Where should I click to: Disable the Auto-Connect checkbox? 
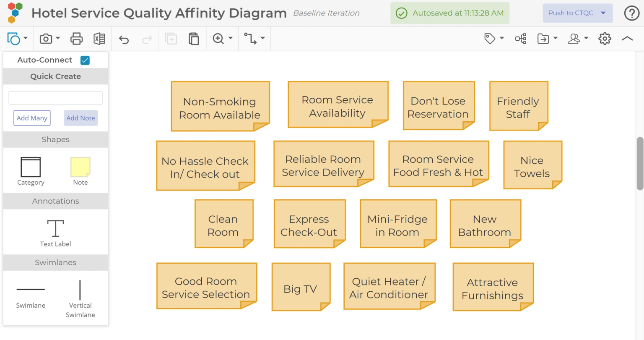[x=85, y=60]
